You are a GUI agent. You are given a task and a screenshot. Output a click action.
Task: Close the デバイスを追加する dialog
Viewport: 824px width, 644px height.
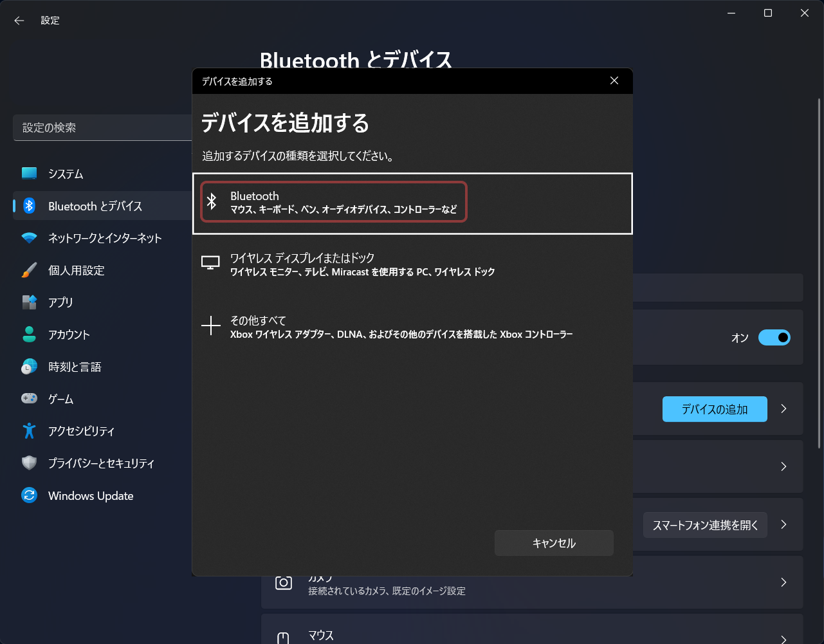(x=614, y=80)
